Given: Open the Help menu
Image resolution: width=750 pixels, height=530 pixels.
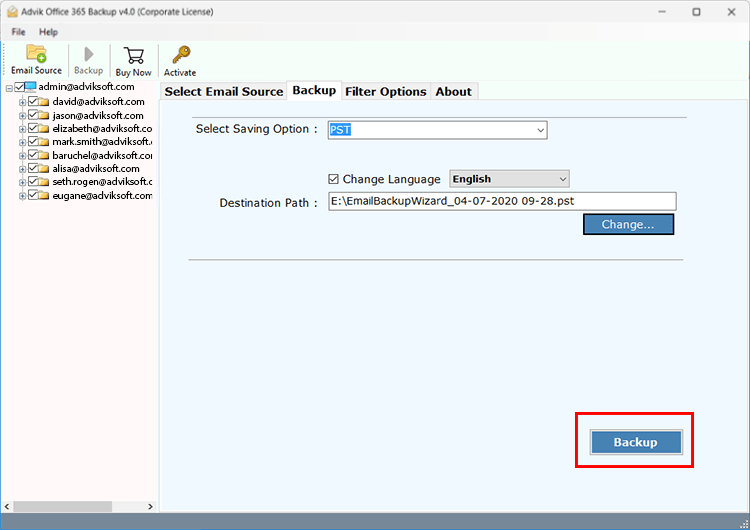Looking at the screenshot, I should point(48,32).
